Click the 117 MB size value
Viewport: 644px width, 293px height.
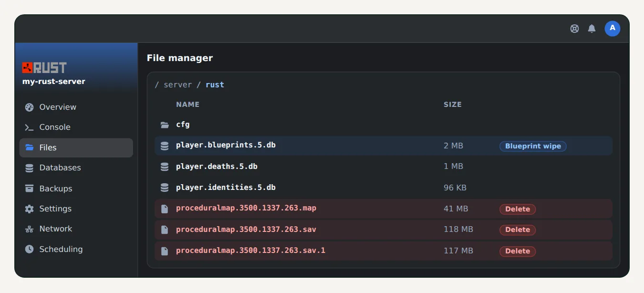tap(458, 251)
